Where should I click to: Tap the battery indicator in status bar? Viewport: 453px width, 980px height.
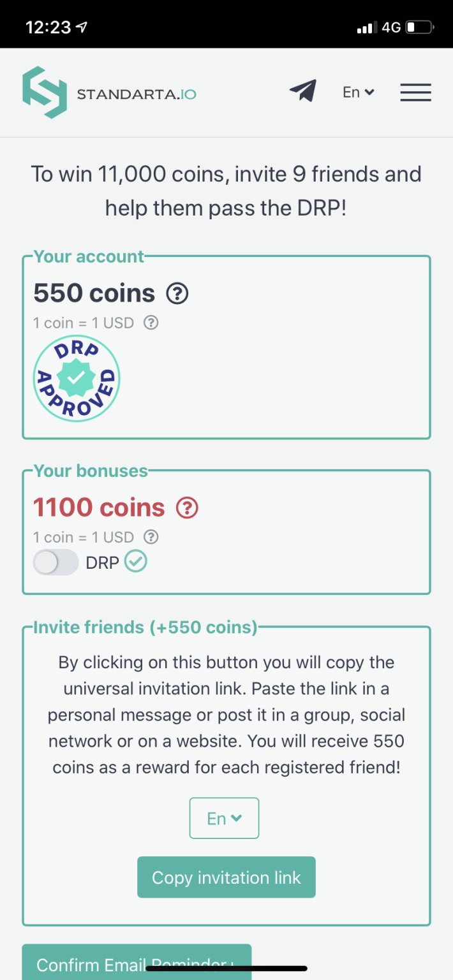coord(420,27)
